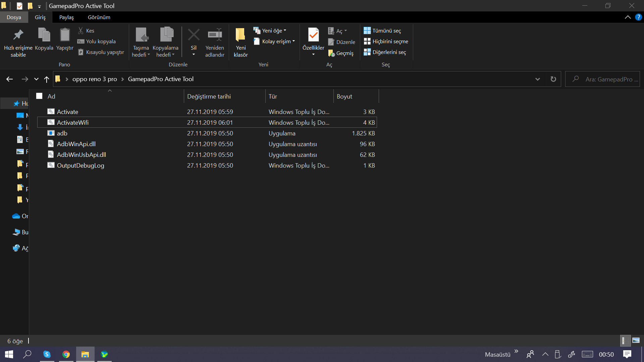Click the Yapıştır (paste) icon
Viewport: 644px width, 362px height.
coord(65,35)
